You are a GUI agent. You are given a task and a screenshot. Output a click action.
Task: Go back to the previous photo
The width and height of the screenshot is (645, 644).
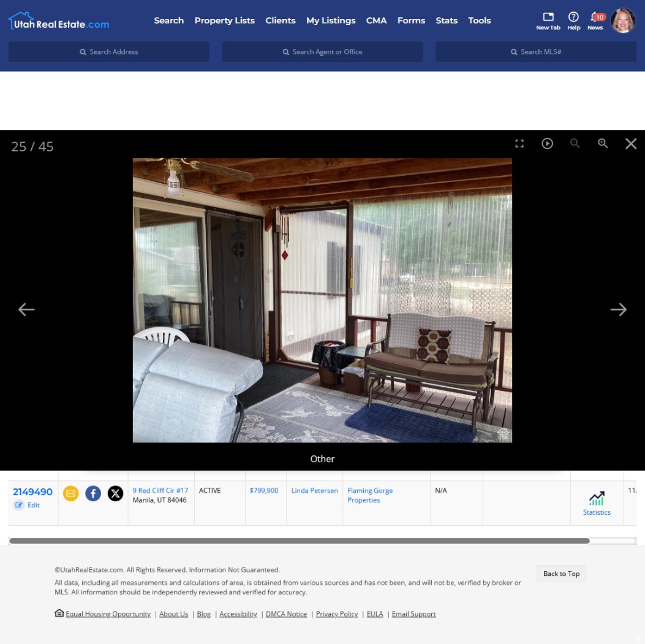click(26, 309)
